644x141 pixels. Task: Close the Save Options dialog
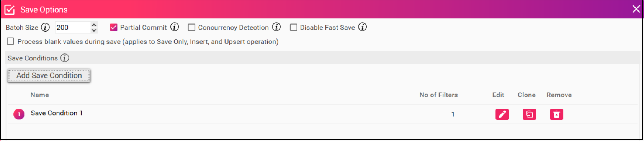point(636,9)
